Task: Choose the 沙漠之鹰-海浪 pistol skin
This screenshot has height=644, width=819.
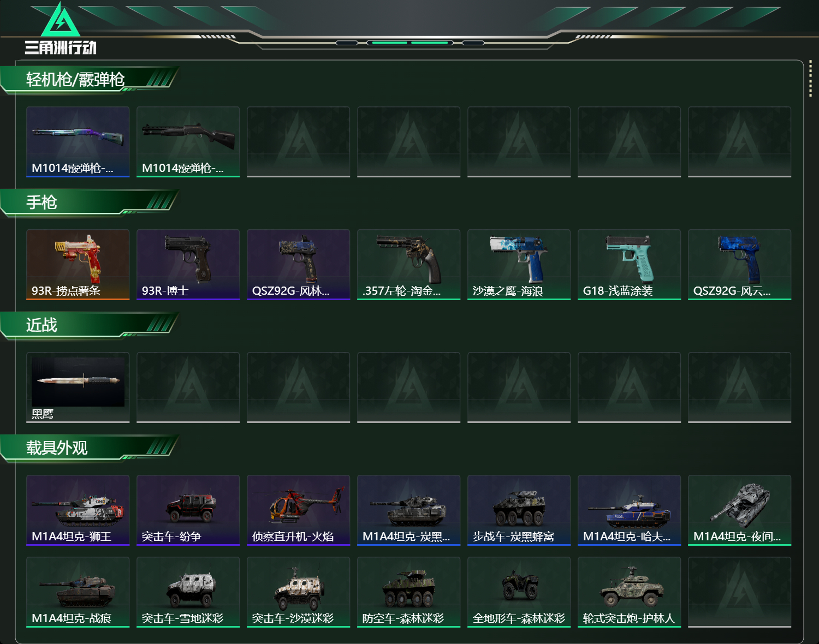Action: point(519,265)
